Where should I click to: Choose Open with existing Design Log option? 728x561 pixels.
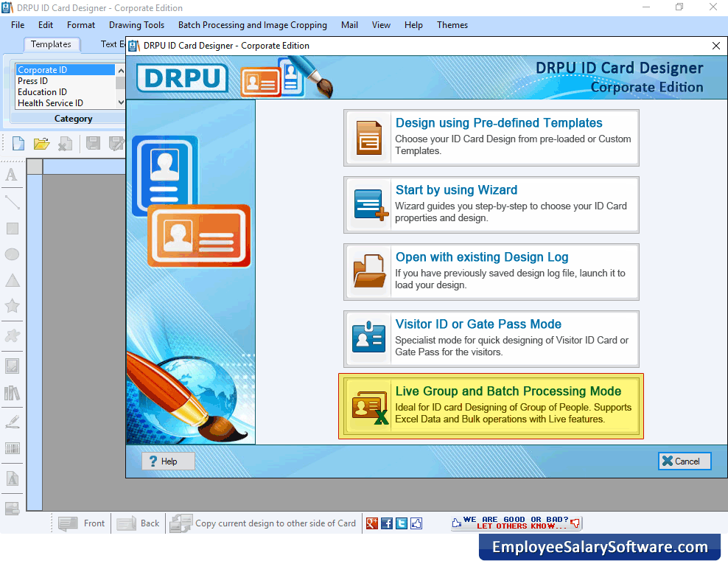click(491, 272)
